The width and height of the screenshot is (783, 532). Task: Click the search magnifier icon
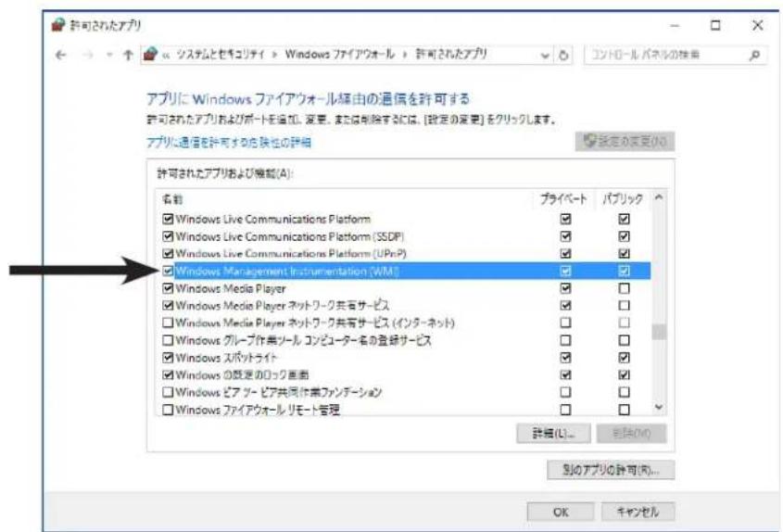(754, 55)
